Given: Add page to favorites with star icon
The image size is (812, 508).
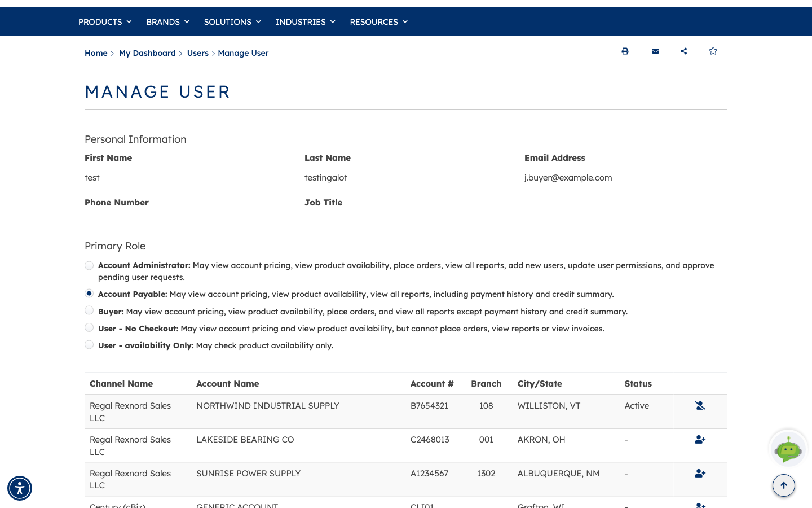Looking at the screenshot, I should pos(713,51).
